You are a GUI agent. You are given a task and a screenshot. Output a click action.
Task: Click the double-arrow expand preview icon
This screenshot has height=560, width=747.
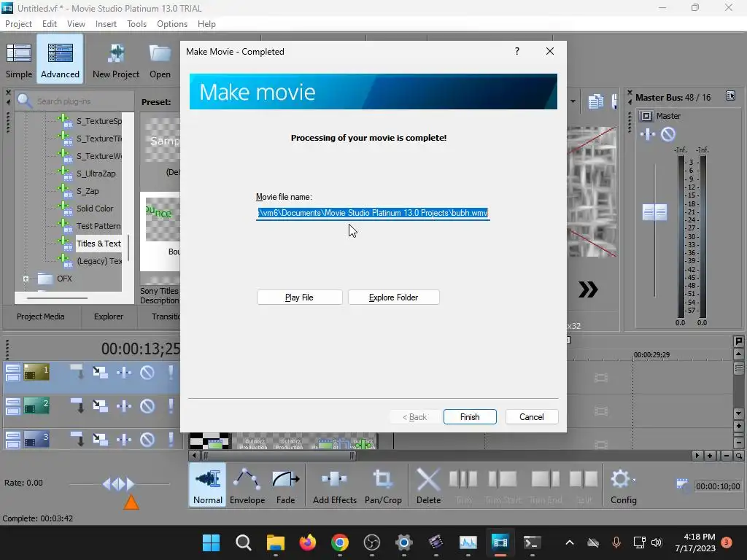point(588,289)
